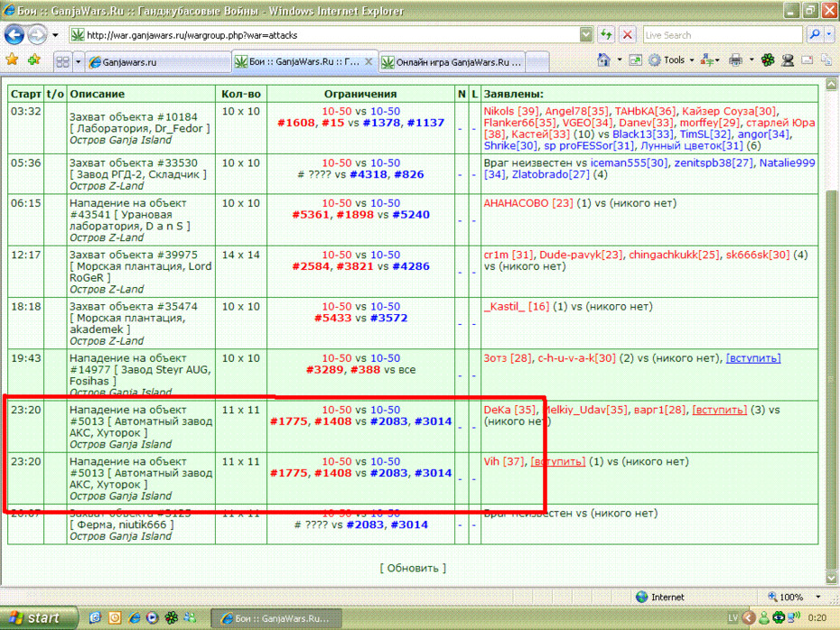Viewport: 840px width, 630px height.
Task: Click the Refresh page icon
Action: 606,35
